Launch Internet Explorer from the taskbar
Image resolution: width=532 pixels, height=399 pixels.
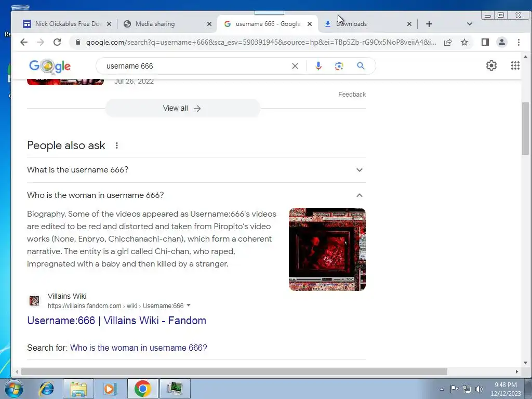[46, 389]
